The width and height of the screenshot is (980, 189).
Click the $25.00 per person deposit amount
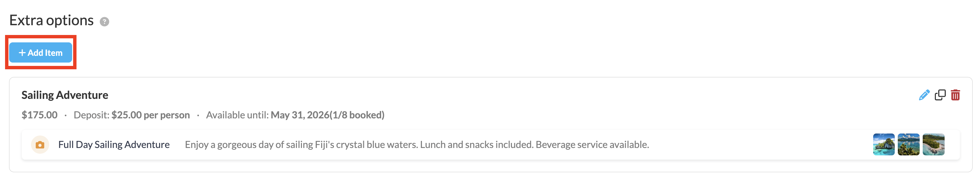pyautogui.click(x=150, y=115)
